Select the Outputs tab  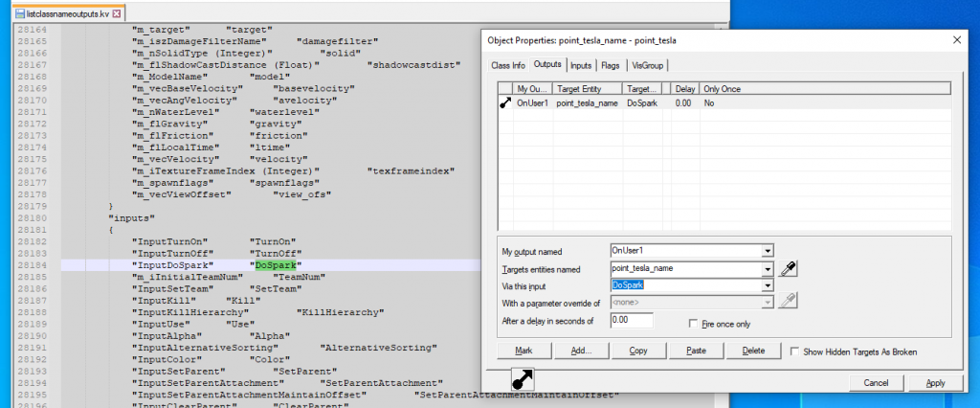coord(547,64)
